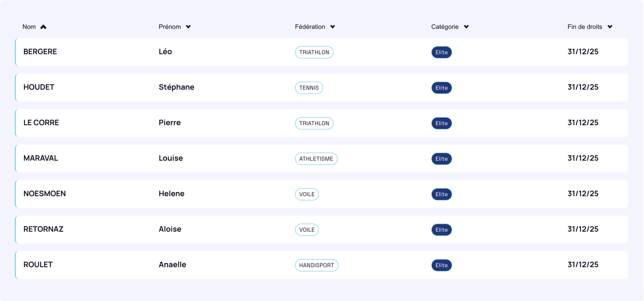Sort by Nom using the up arrow
The height and width of the screenshot is (301, 644).
pos(43,27)
